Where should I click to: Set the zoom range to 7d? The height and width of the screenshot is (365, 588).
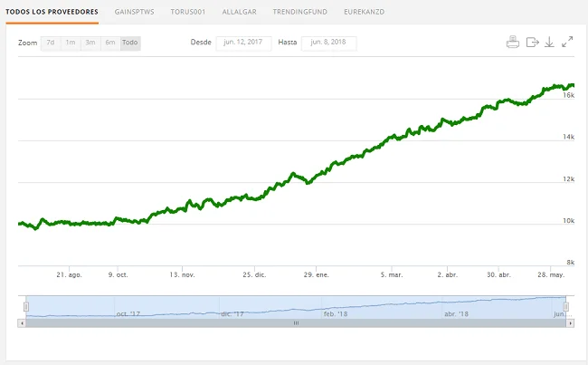click(51, 43)
